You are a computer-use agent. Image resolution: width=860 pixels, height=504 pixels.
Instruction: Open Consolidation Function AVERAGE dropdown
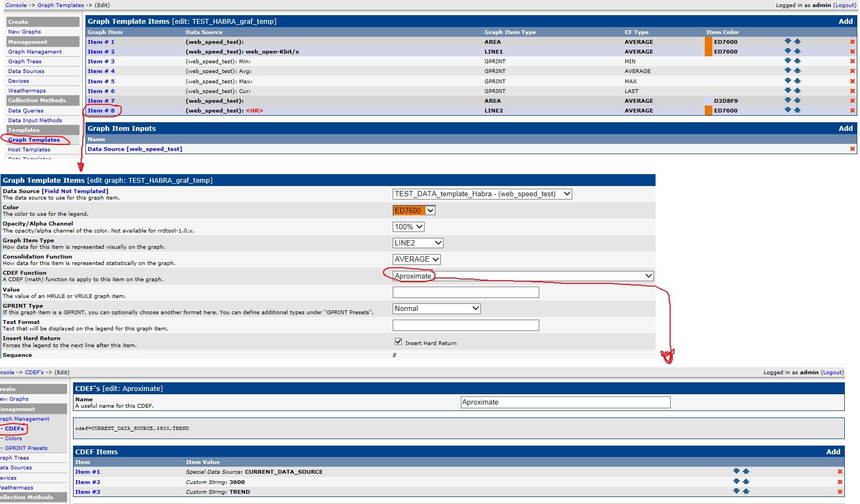[416, 259]
